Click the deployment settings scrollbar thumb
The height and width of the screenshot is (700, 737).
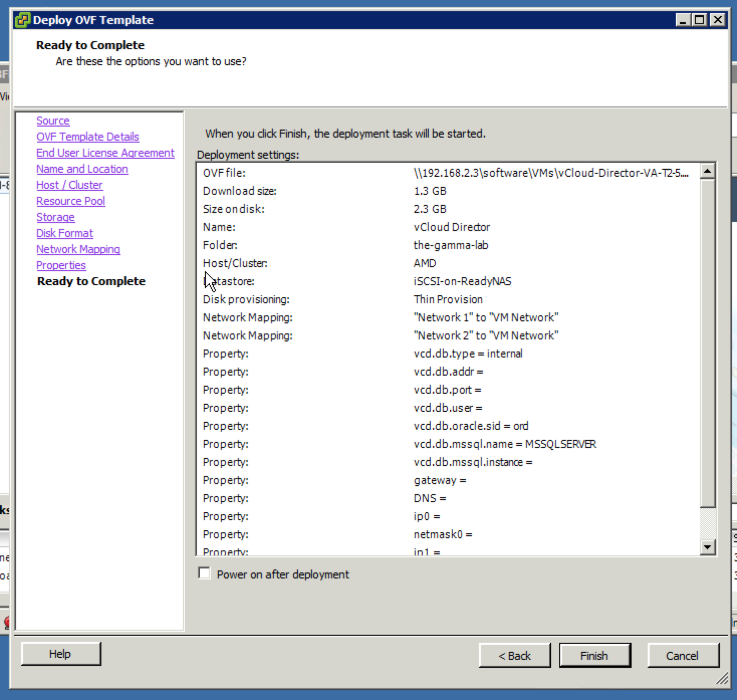707,341
